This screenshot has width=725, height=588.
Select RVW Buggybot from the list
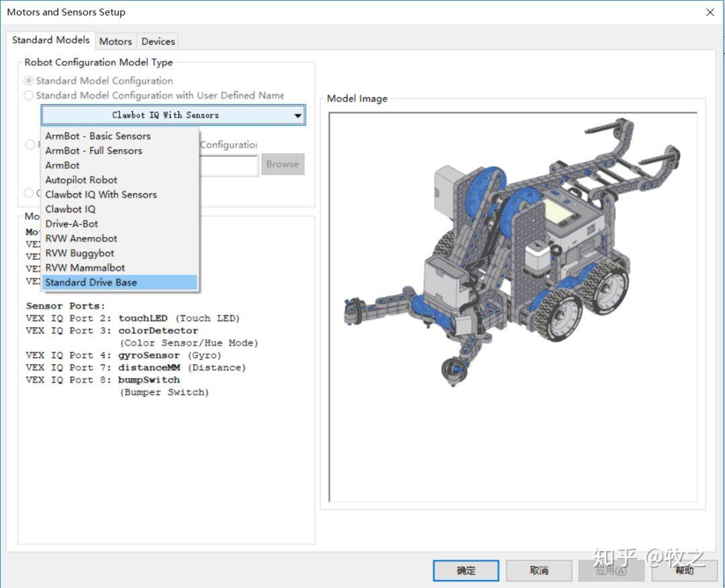tap(80, 253)
